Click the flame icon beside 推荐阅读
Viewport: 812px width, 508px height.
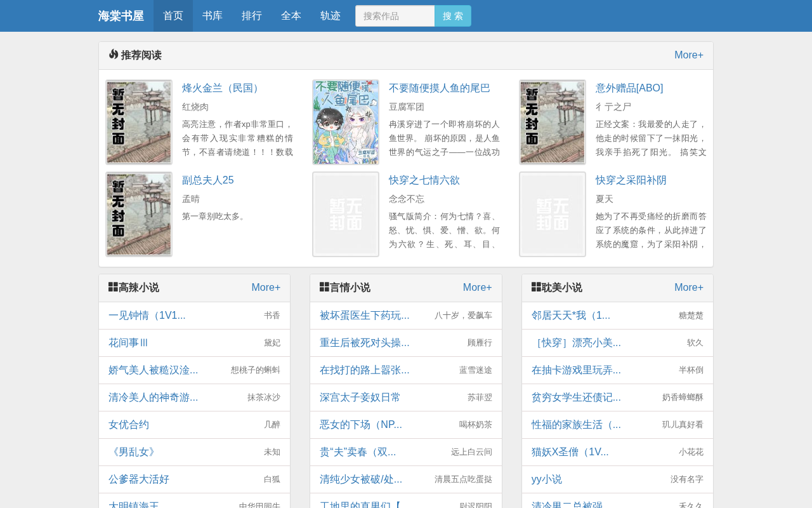pos(114,55)
